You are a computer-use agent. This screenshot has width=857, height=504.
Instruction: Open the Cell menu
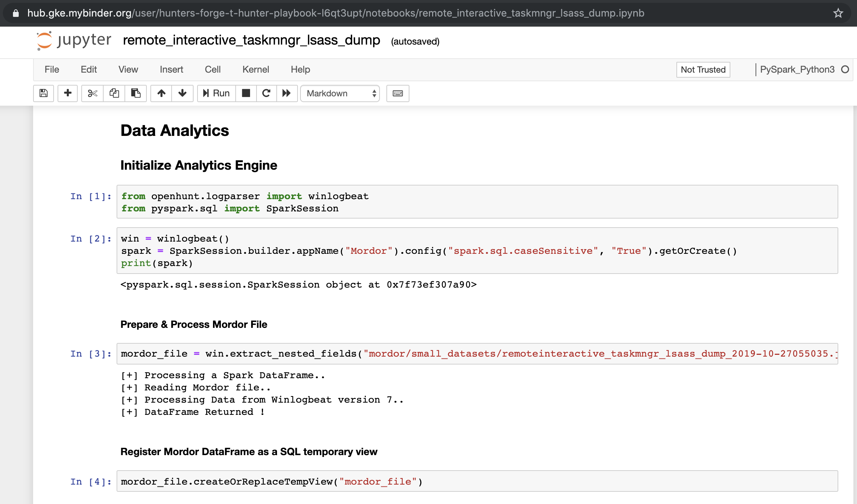pos(213,69)
